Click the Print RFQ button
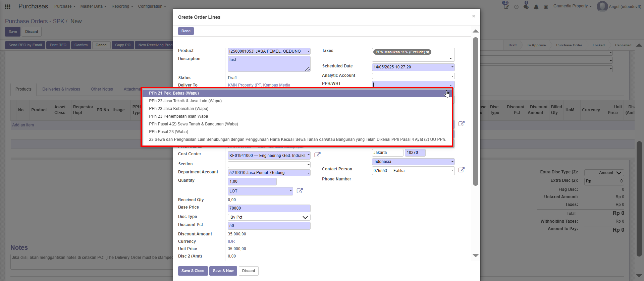Viewport: 644px width, 281px height. click(x=58, y=45)
